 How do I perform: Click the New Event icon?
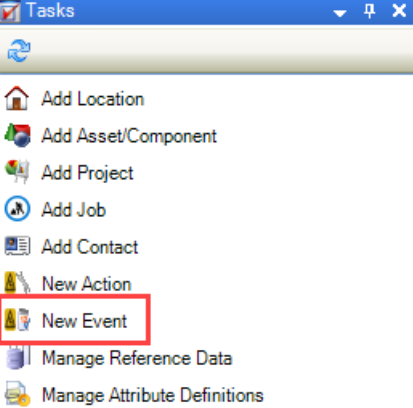(18, 320)
